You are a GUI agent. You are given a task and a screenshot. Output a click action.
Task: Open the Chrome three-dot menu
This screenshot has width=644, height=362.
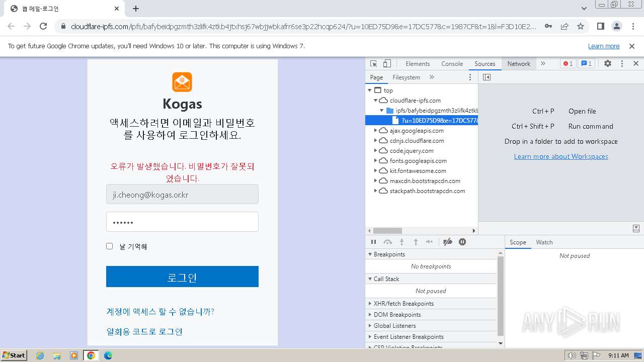pos(633,26)
